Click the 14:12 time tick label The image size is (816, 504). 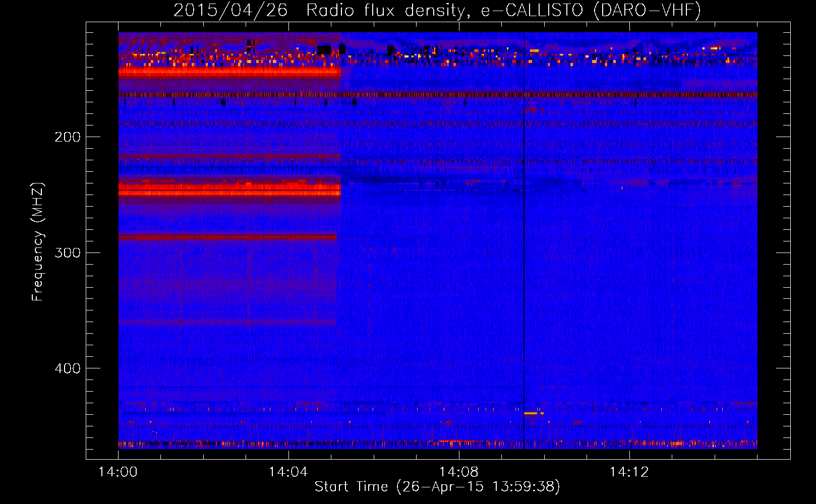629,472
